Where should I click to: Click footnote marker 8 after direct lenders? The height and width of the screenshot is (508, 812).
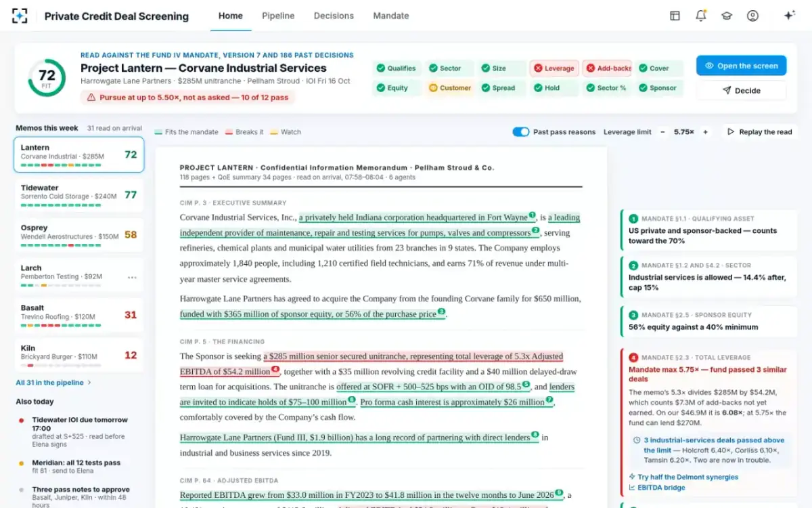(535, 435)
